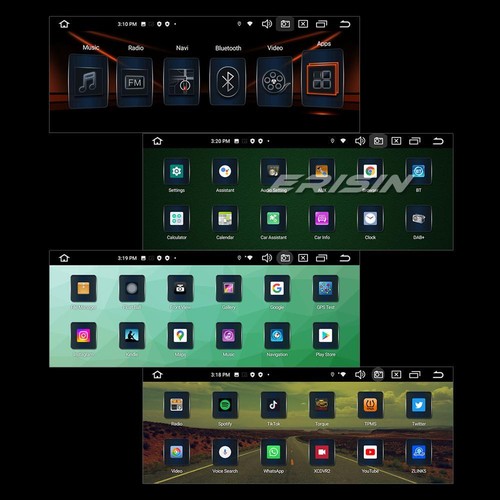500x500 pixels.
Task: Open the GPS Test app
Action: [326, 288]
